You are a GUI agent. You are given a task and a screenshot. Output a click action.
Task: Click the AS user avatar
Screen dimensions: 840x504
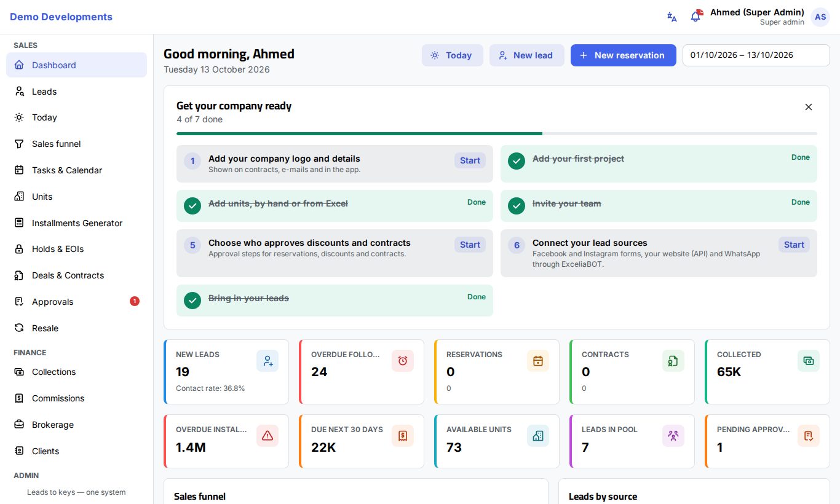(x=820, y=17)
